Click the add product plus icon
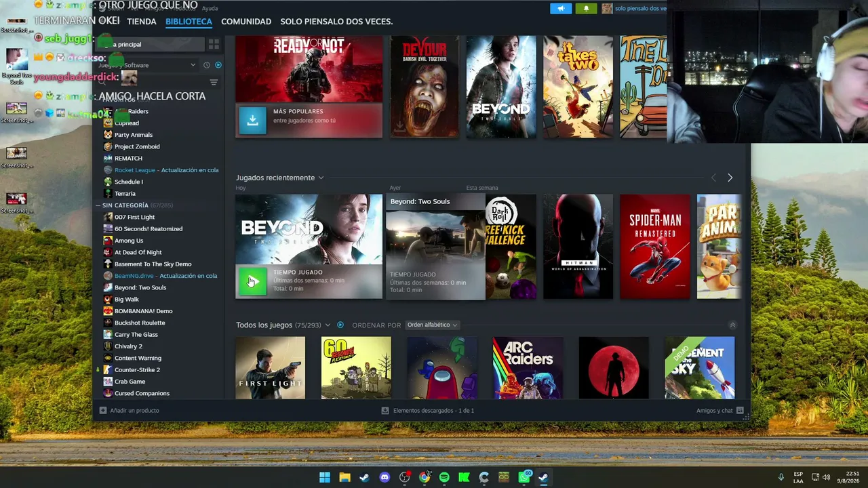Image resolution: width=868 pixels, height=488 pixels. pos(103,411)
